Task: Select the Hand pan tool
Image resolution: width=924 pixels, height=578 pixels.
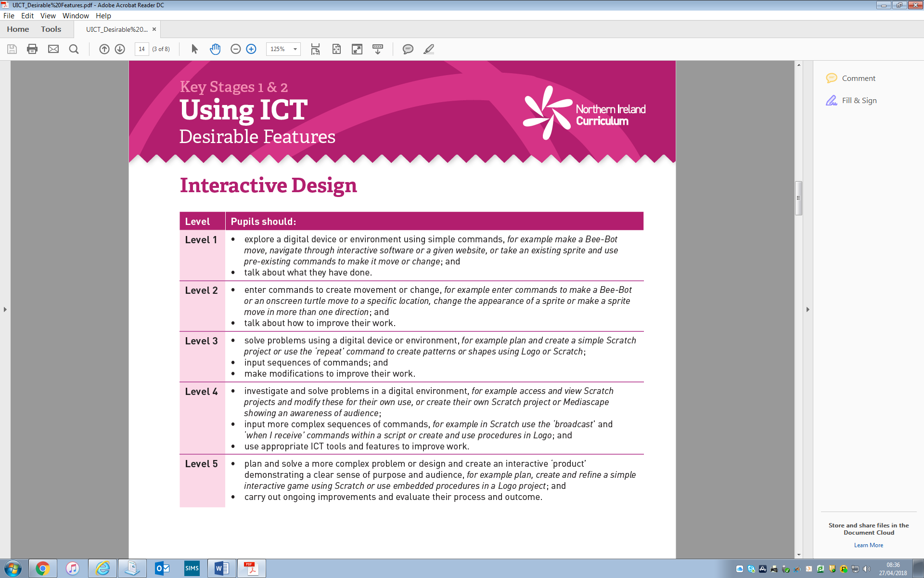Action: 215,49
